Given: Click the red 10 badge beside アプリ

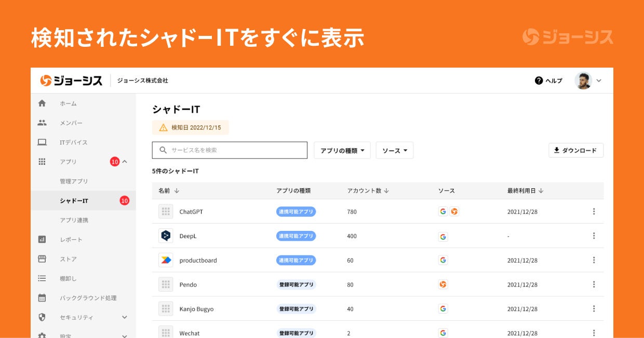Looking at the screenshot, I should [115, 162].
